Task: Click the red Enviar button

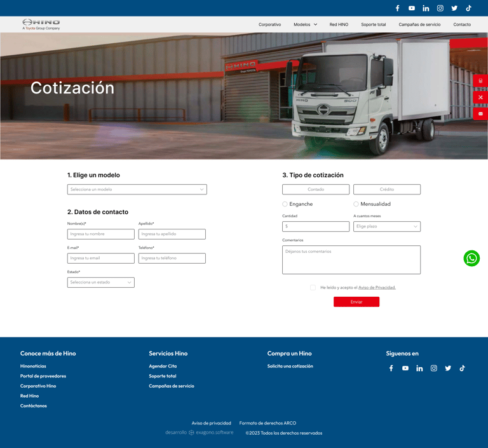Action: coord(356,302)
